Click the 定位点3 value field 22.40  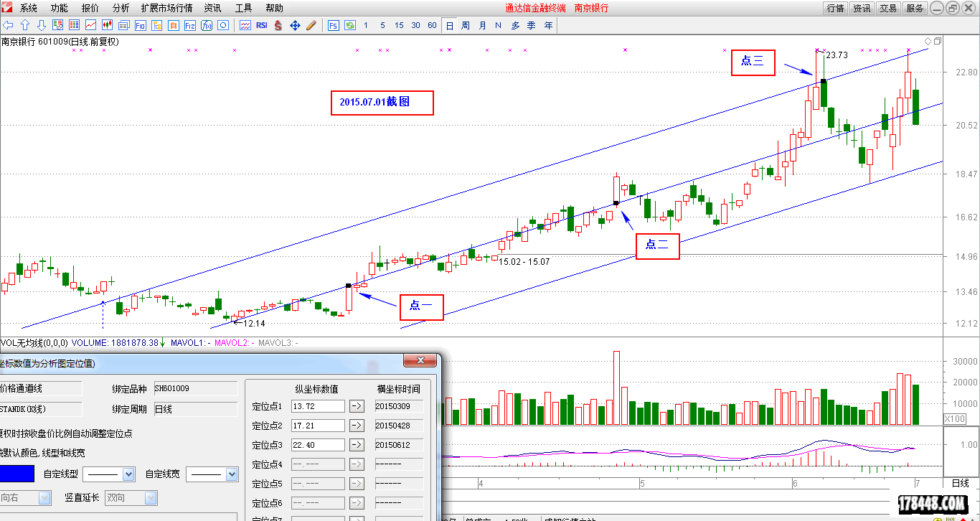[318, 445]
